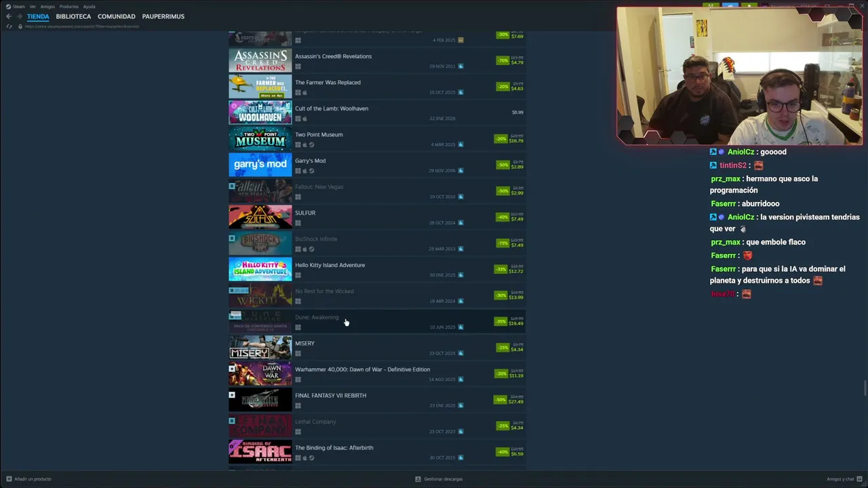Switch to the TIENDA tab
The width and height of the screenshot is (868, 488).
coord(38,16)
